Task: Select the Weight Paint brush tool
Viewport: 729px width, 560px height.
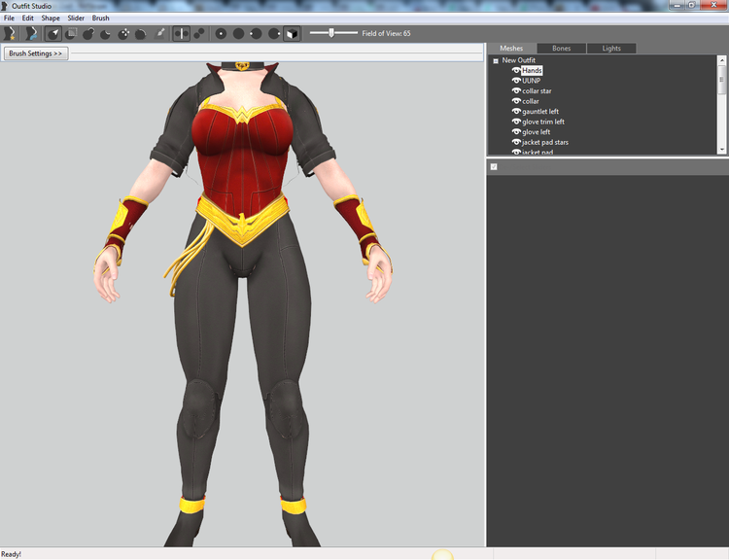Action: [159, 33]
